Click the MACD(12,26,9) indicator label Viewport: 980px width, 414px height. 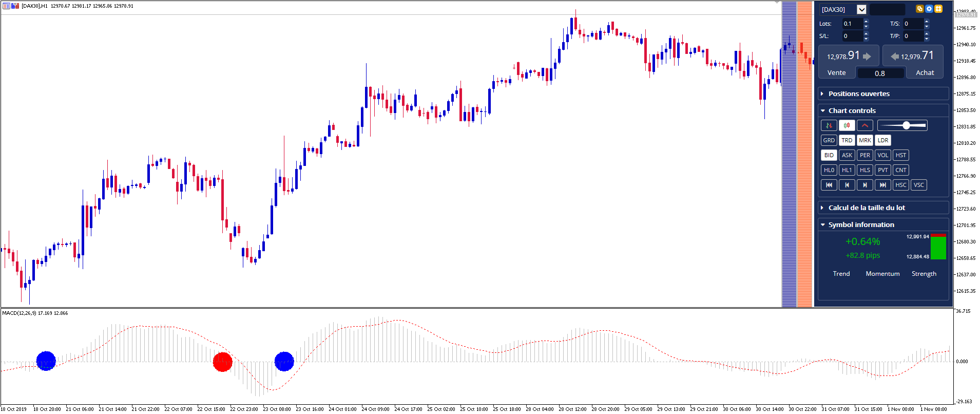click(x=19, y=313)
